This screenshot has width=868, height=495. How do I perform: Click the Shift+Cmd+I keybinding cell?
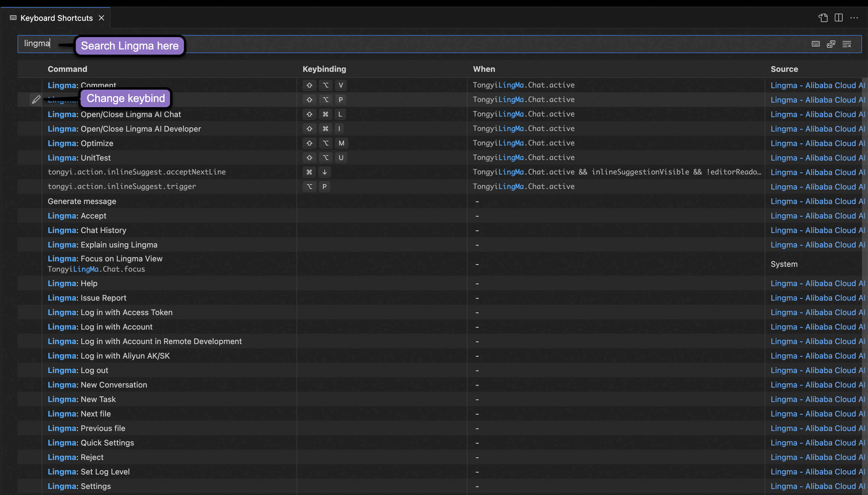(323, 129)
